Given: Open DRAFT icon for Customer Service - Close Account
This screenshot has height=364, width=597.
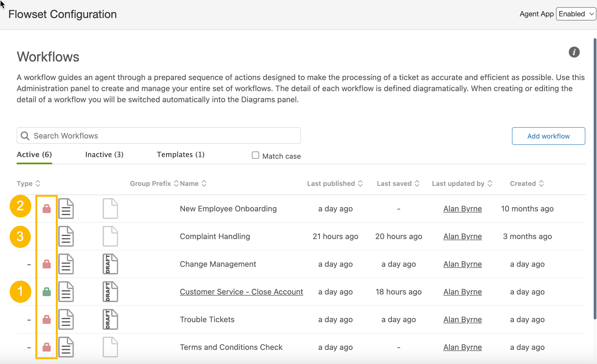Looking at the screenshot, I should (x=110, y=292).
